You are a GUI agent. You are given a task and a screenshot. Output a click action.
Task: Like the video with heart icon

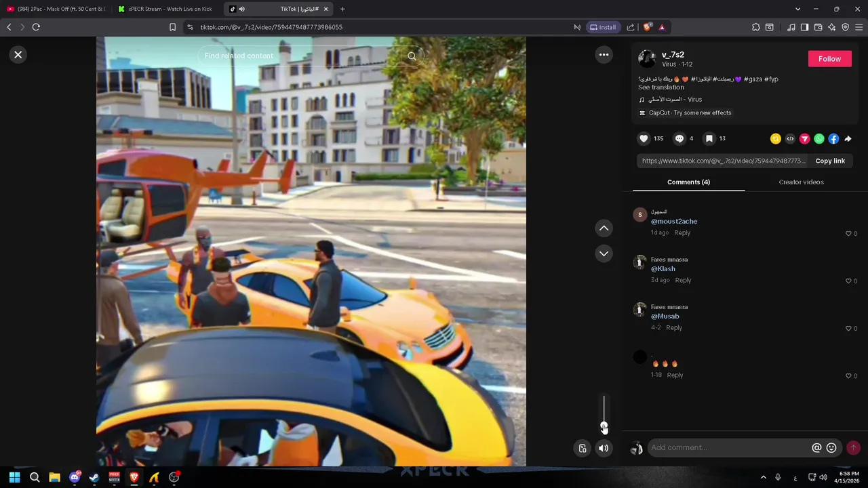coord(644,138)
